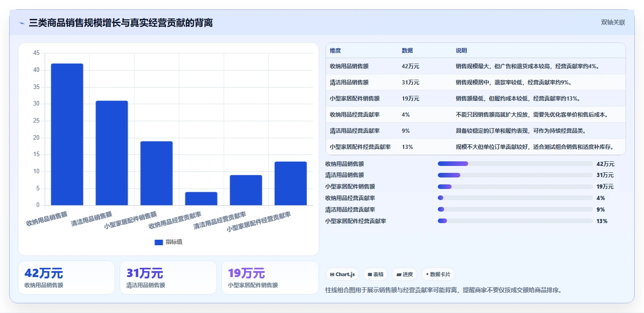644x313 pixels.
Task: Click the y-axis label 45 on chart
Action: click(x=36, y=53)
